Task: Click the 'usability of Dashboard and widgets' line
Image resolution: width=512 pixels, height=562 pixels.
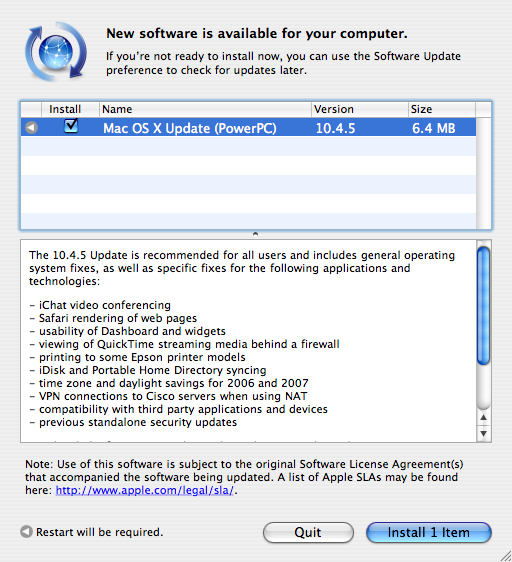Action: pos(128,331)
